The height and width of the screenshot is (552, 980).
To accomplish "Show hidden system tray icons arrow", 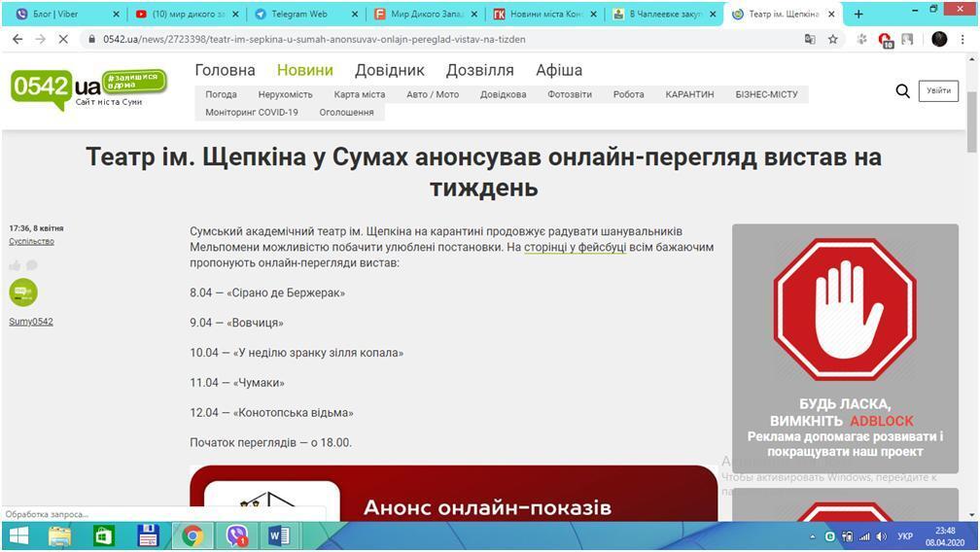I will click(813, 536).
